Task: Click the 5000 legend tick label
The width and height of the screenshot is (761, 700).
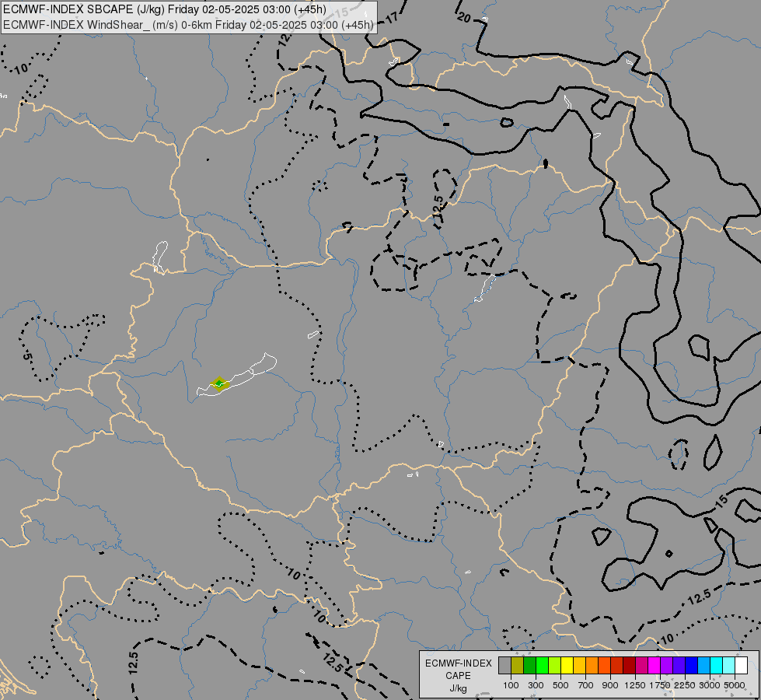Action: click(735, 685)
